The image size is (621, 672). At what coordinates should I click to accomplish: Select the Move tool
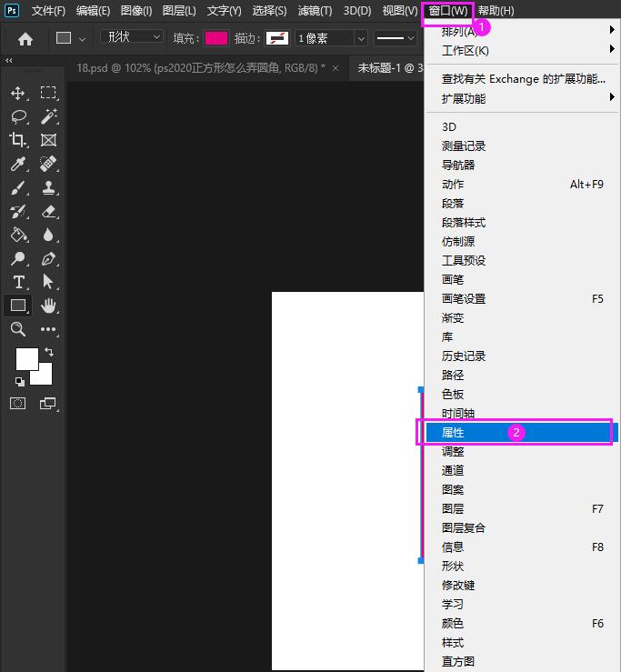pyautogui.click(x=18, y=93)
